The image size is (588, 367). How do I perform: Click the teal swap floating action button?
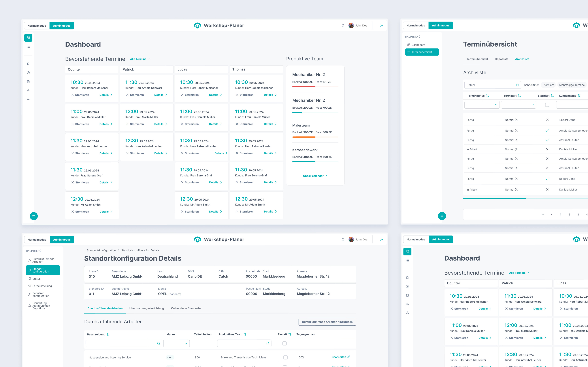(x=34, y=216)
